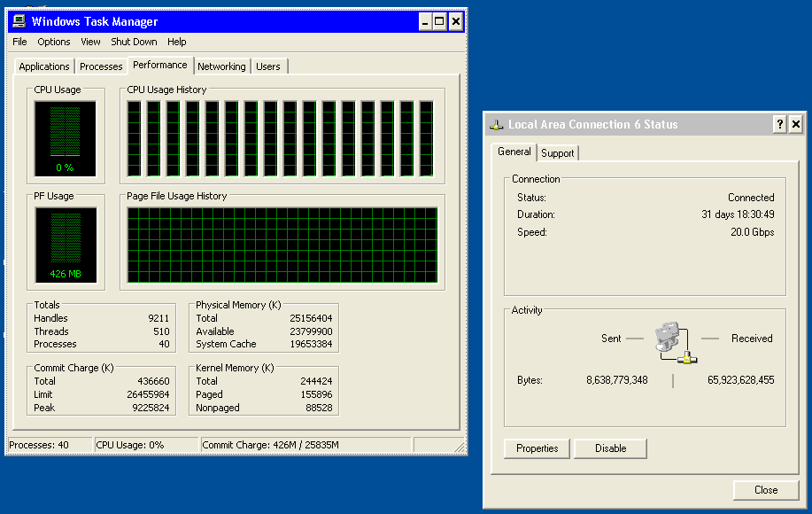Image resolution: width=812 pixels, height=514 pixels.
Task: Click the network icon in Local Area Connection title
Action: 497,124
